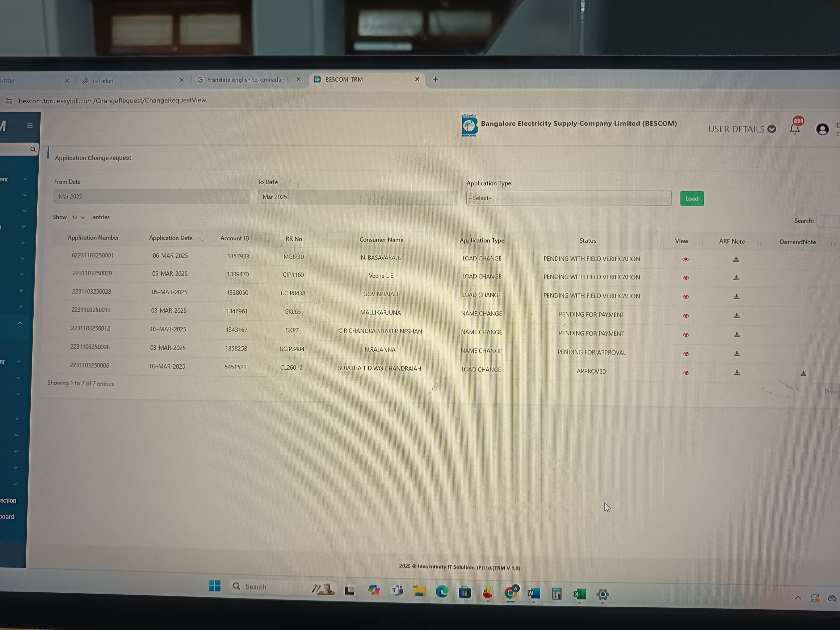Image resolution: width=840 pixels, height=630 pixels.
Task: Click the BESCOM logo
Action: (470, 125)
